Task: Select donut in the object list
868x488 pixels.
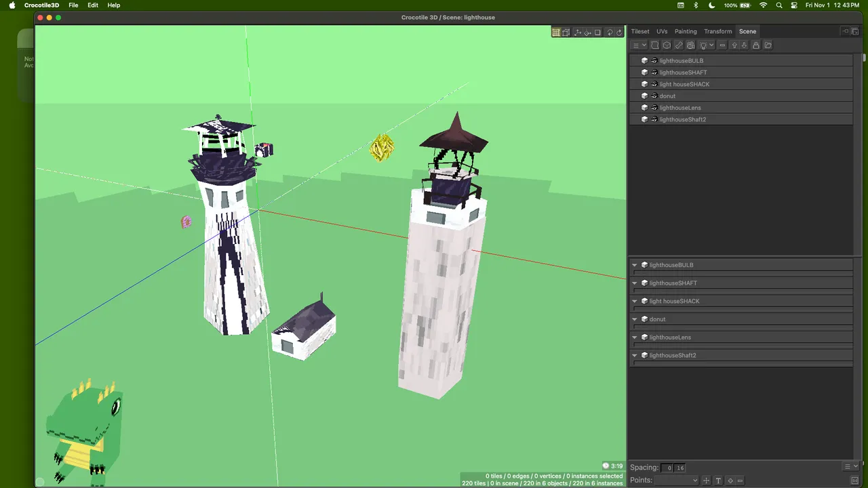Action: tap(741, 96)
